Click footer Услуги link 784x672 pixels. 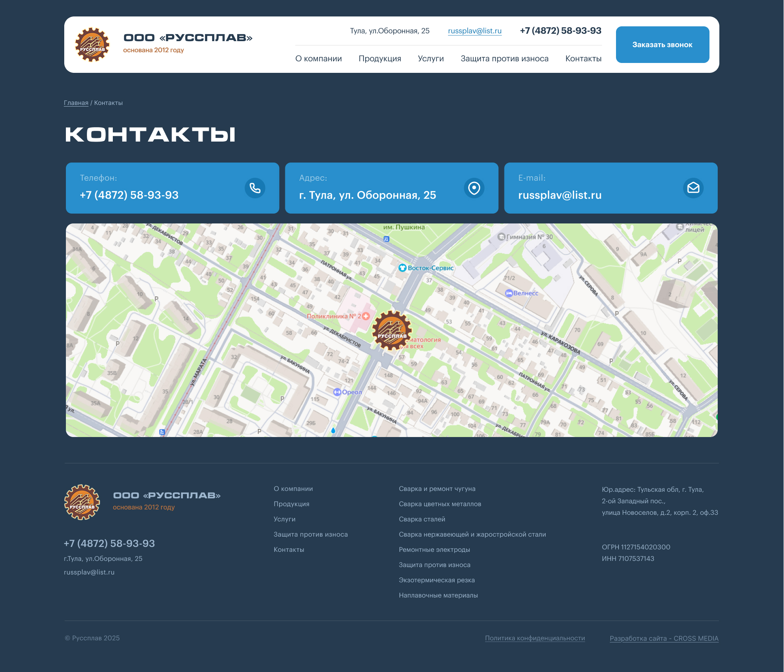[x=285, y=519]
